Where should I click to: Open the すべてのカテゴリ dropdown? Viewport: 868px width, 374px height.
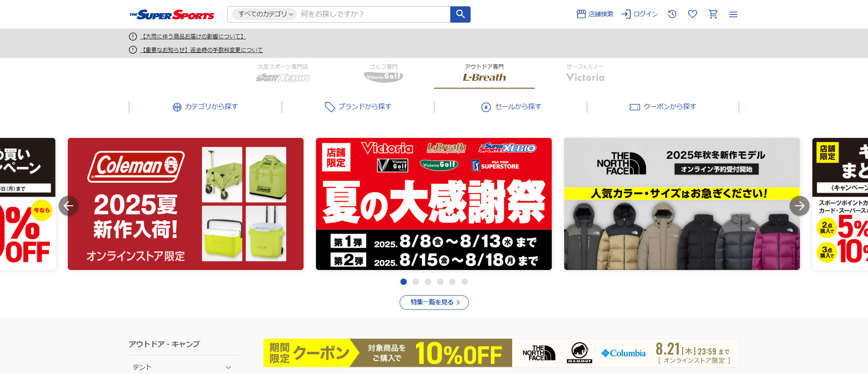[x=264, y=14]
